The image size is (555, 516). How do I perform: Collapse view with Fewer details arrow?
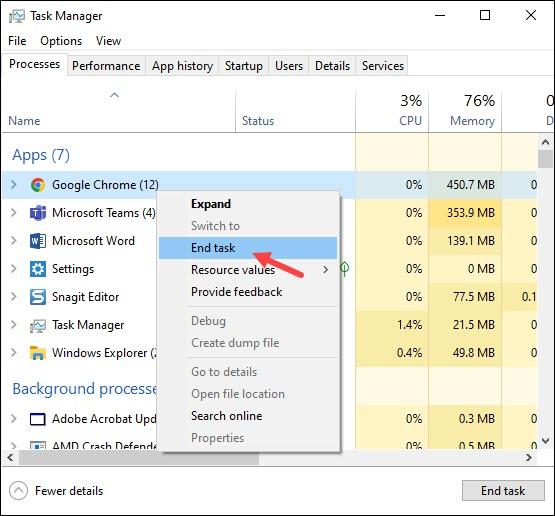(18, 491)
